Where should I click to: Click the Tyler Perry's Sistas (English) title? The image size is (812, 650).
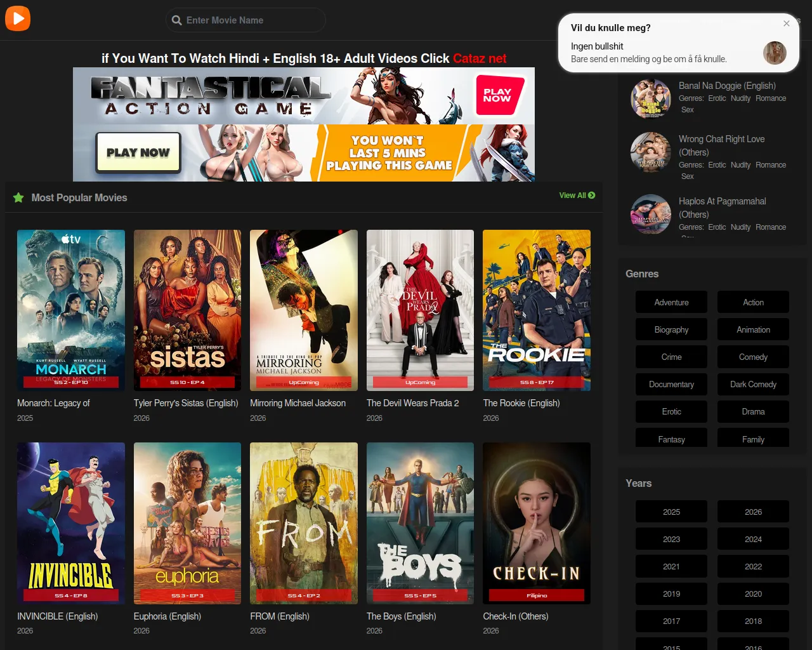coord(186,403)
